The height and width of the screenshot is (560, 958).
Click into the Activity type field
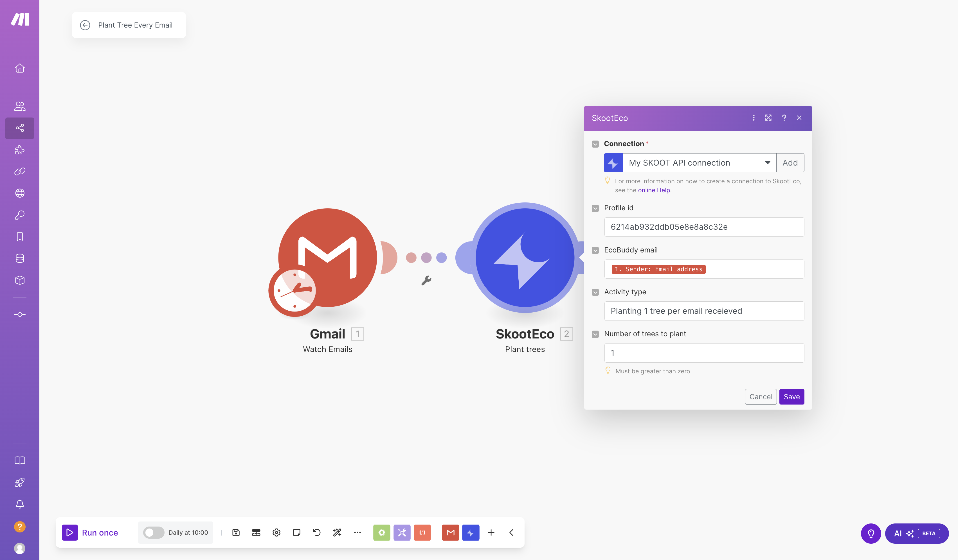tap(704, 311)
